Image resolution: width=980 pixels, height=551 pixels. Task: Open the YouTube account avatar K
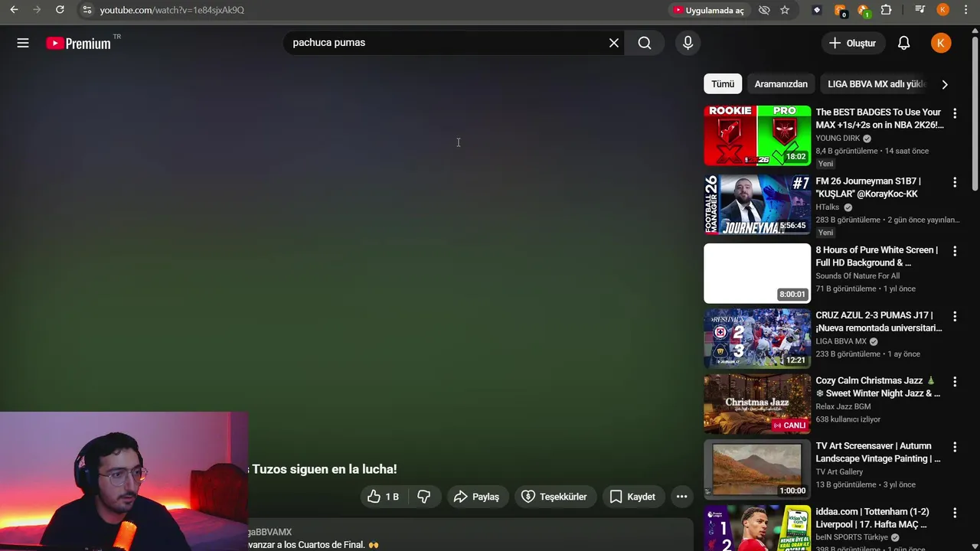941,43
